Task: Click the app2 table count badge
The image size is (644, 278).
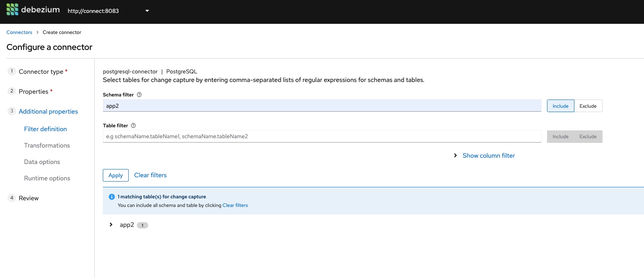Action: 142,225
